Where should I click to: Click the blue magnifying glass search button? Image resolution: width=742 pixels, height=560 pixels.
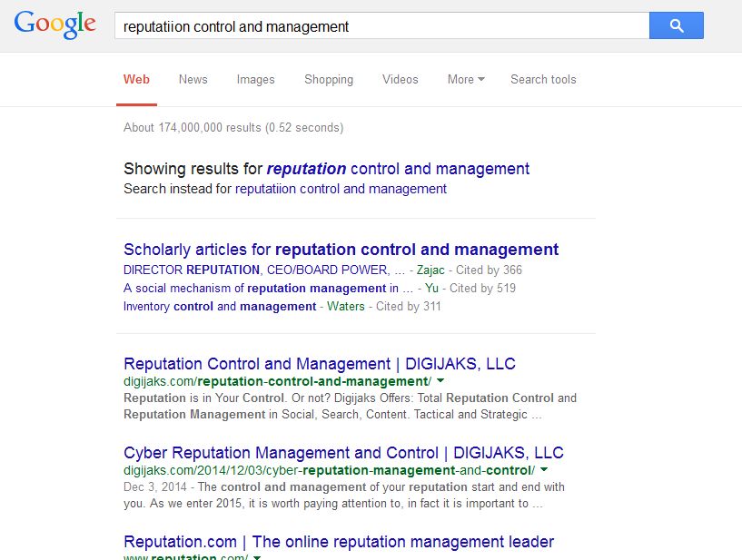676,26
